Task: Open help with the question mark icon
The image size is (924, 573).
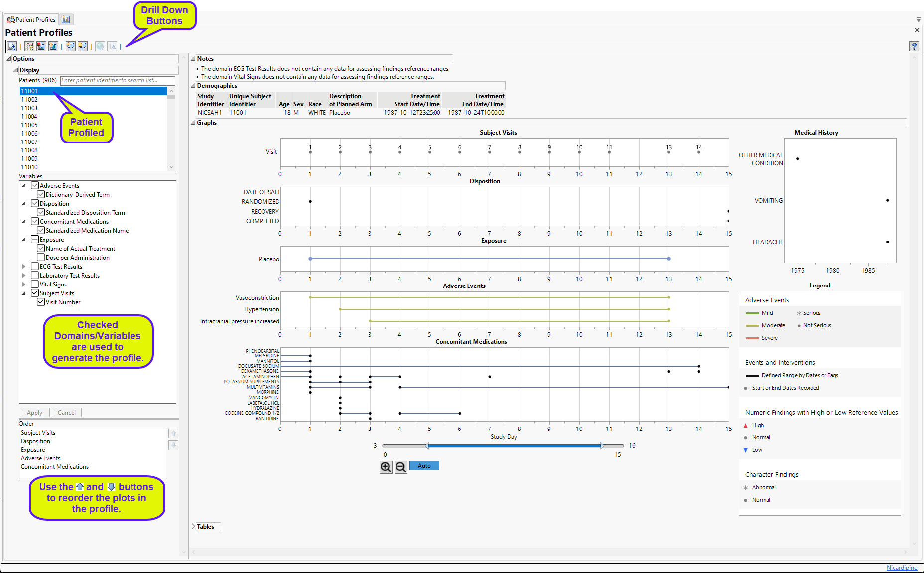Action: (x=914, y=46)
